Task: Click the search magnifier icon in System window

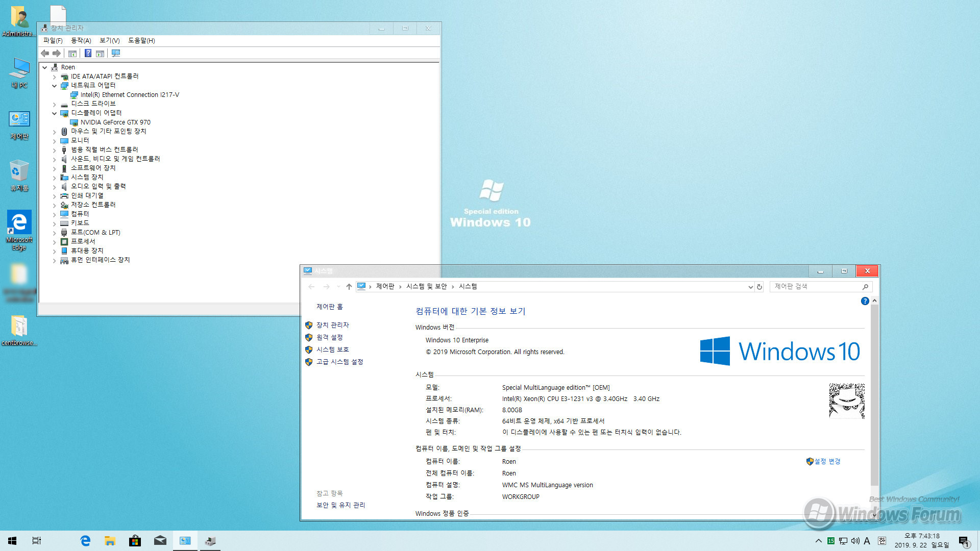Action: click(865, 287)
